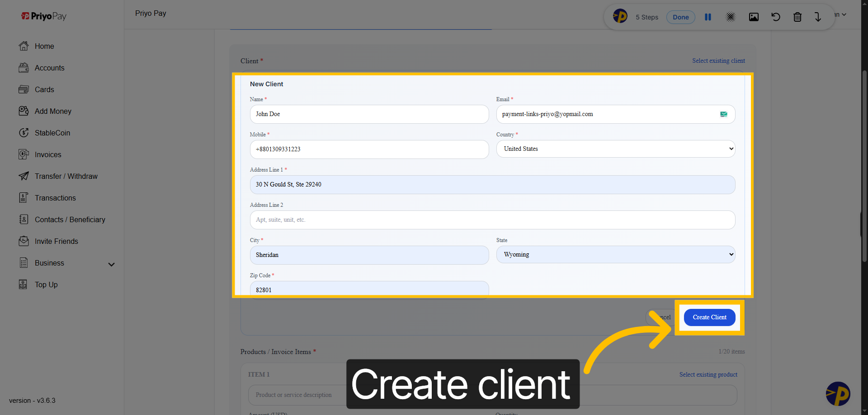Delete the recording via trash icon
The height and width of the screenshot is (415, 868).
tap(797, 17)
